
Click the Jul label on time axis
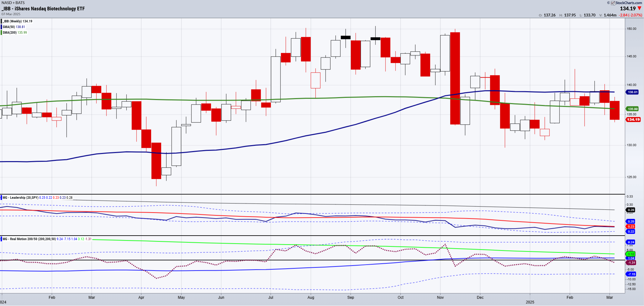point(271,298)
